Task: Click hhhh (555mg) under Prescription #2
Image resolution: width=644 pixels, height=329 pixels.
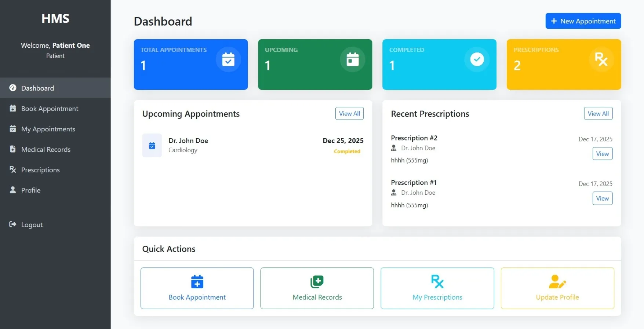Action: (x=409, y=160)
